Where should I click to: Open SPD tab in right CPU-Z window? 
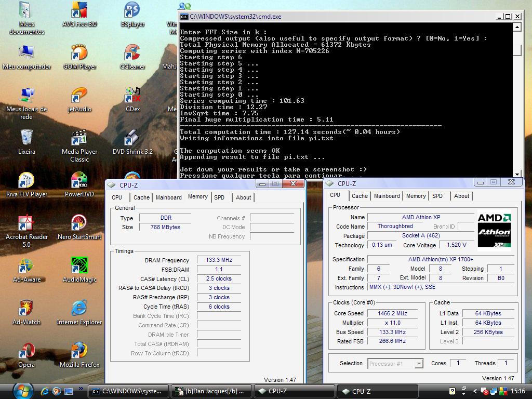pyautogui.click(x=437, y=196)
